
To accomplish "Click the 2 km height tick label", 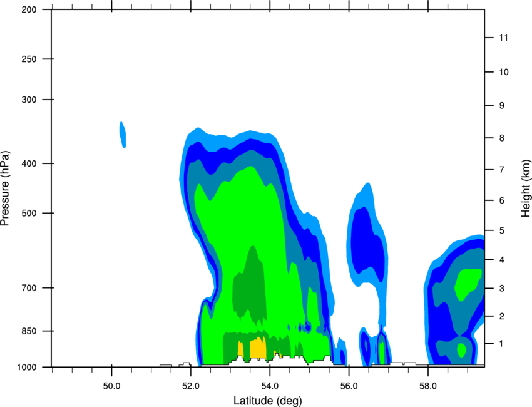I will [x=502, y=316].
